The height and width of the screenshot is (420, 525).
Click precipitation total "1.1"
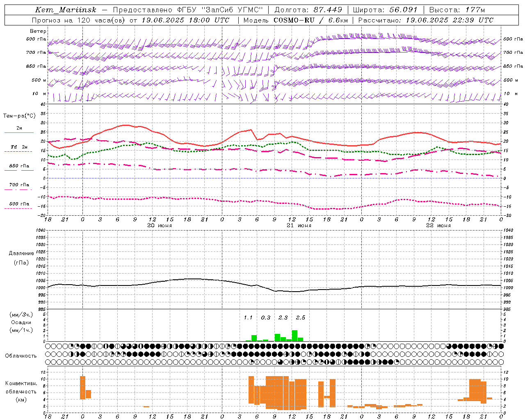pos(248,318)
